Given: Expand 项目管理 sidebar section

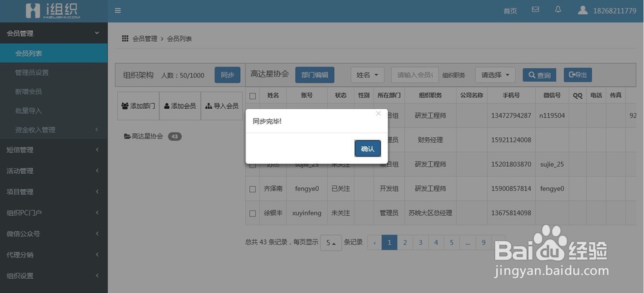Looking at the screenshot, I should pos(53,192).
